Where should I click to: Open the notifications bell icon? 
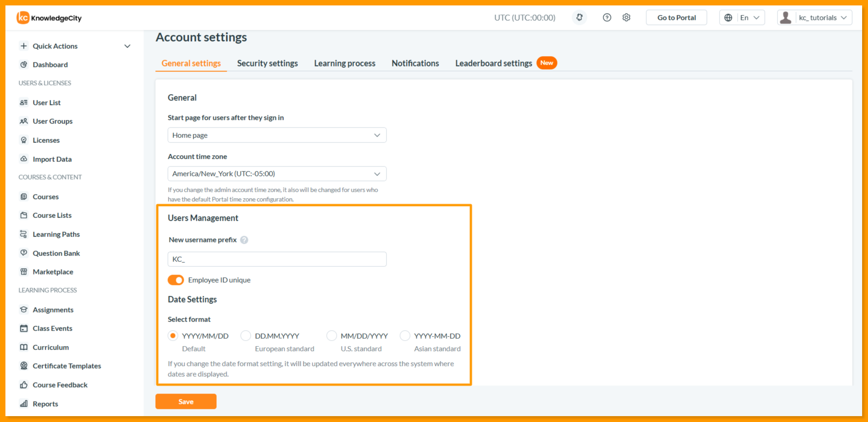(579, 18)
